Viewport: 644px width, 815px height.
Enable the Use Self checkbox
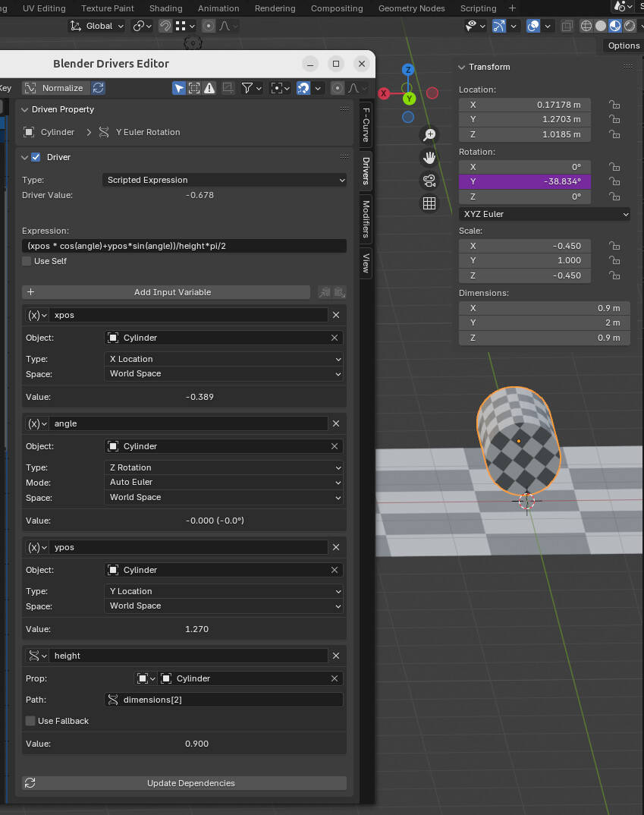[28, 260]
